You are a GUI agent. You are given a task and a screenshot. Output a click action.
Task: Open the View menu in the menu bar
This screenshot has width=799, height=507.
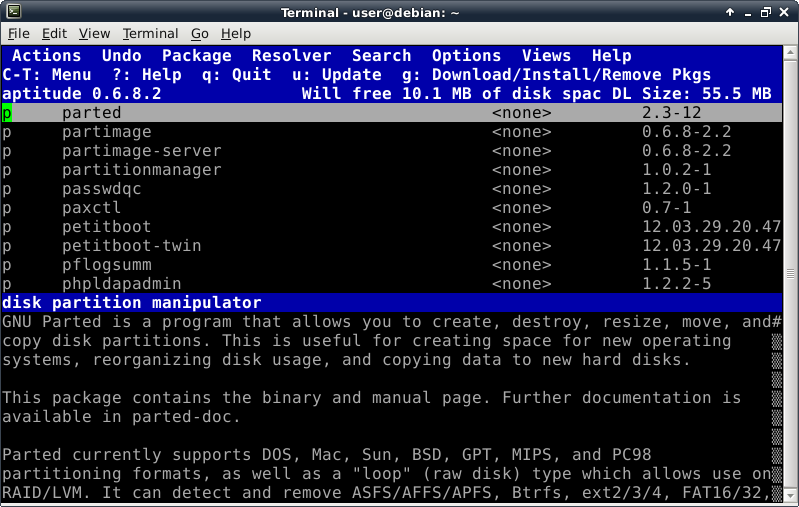click(x=94, y=33)
